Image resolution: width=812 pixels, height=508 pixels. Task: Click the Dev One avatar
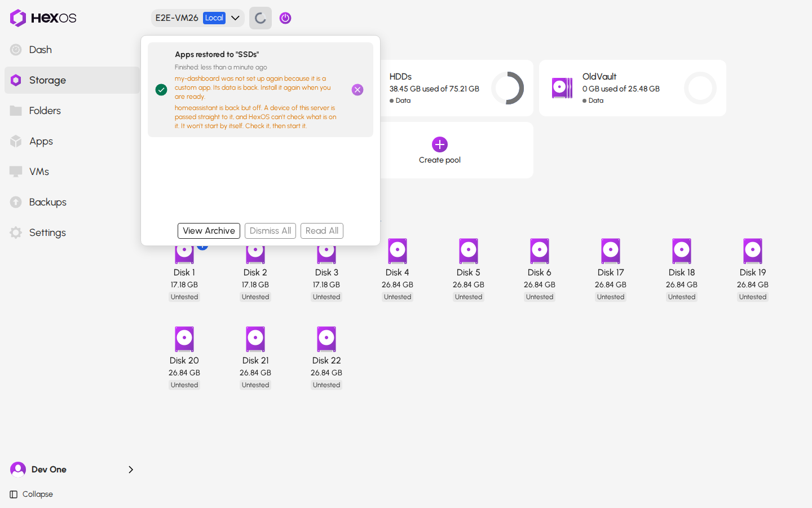(x=18, y=470)
